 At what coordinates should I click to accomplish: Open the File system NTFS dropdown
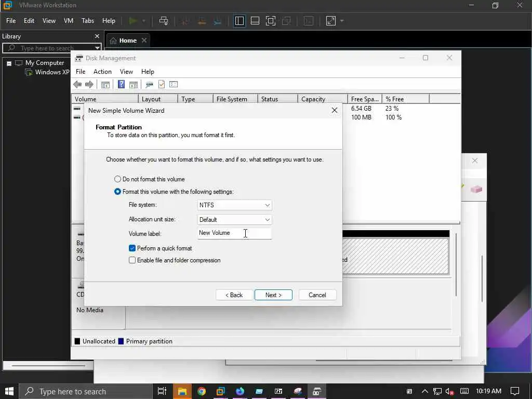click(234, 205)
